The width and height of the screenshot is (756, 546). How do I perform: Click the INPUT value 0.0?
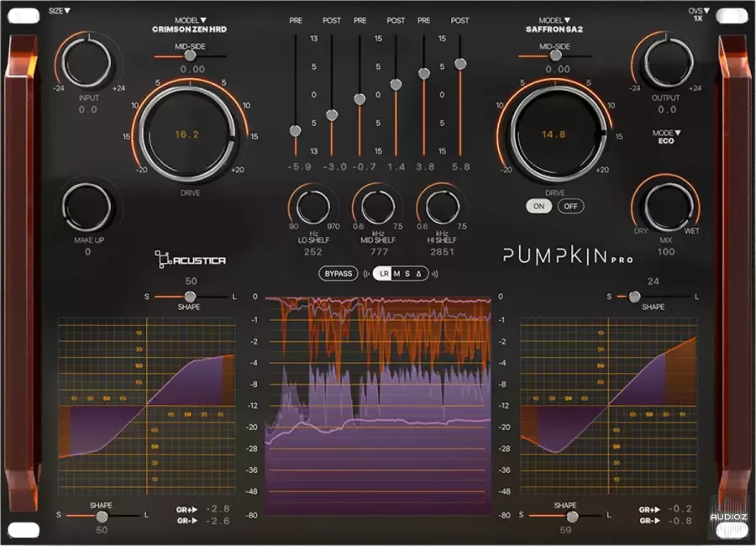point(87,109)
